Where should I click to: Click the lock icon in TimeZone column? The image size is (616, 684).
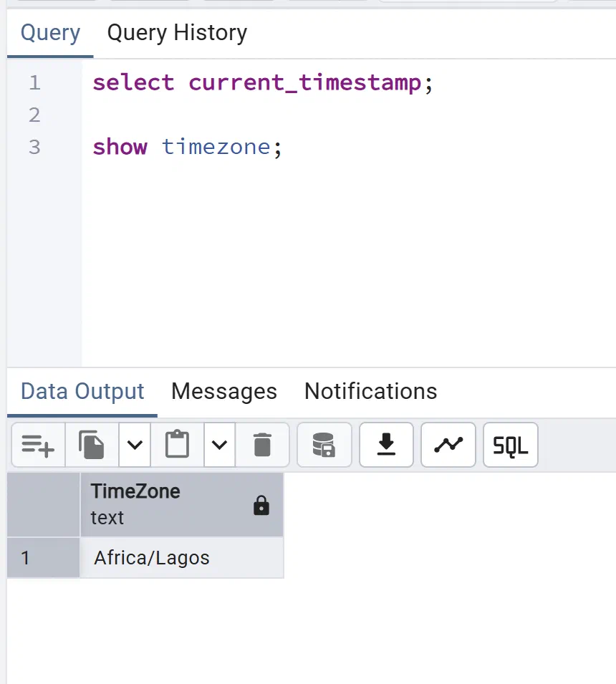(261, 505)
